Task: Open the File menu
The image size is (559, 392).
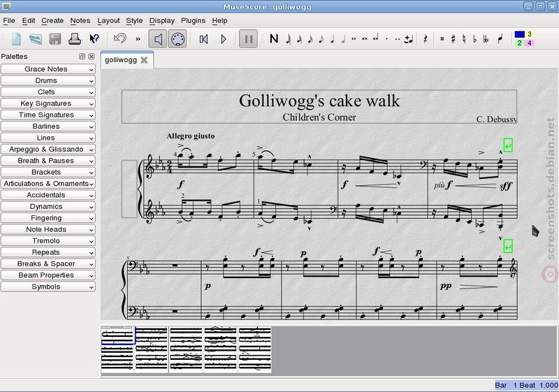Action: pos(9,21)
